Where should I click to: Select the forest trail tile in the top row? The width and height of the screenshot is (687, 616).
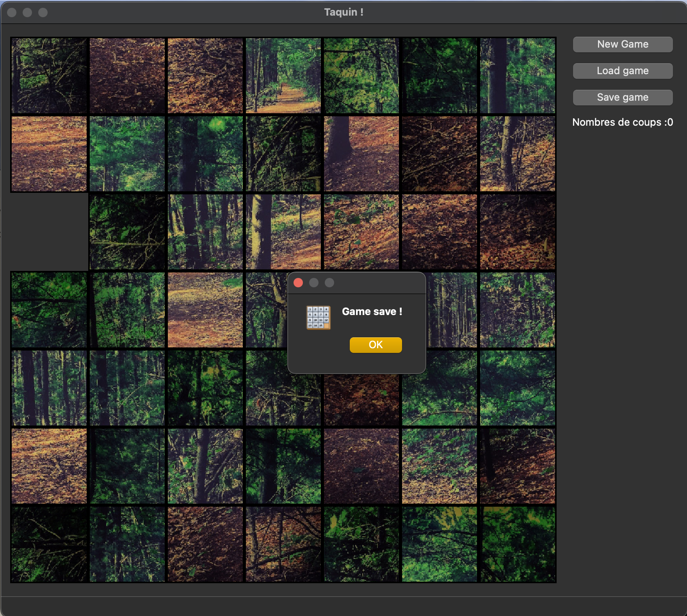coord(283,76)
